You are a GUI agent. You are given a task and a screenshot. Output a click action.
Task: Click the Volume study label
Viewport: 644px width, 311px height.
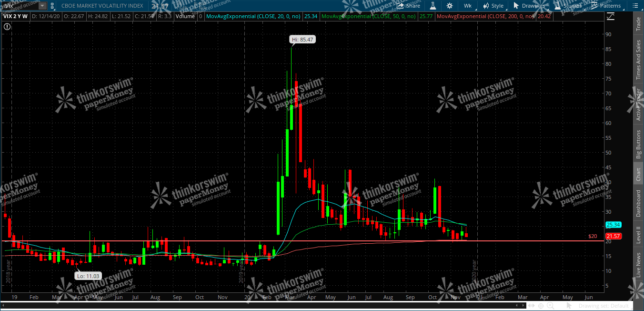(185, 16)
